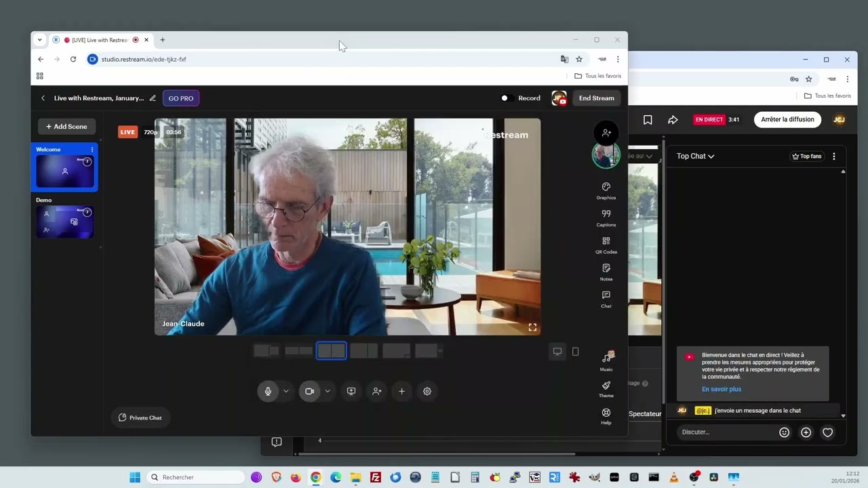
Task: Select the fifth layout option
Action: 396,350
